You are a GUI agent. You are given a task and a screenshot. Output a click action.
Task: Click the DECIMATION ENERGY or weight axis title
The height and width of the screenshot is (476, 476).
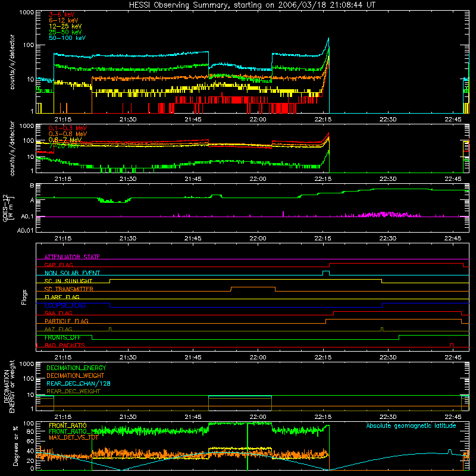9,386
